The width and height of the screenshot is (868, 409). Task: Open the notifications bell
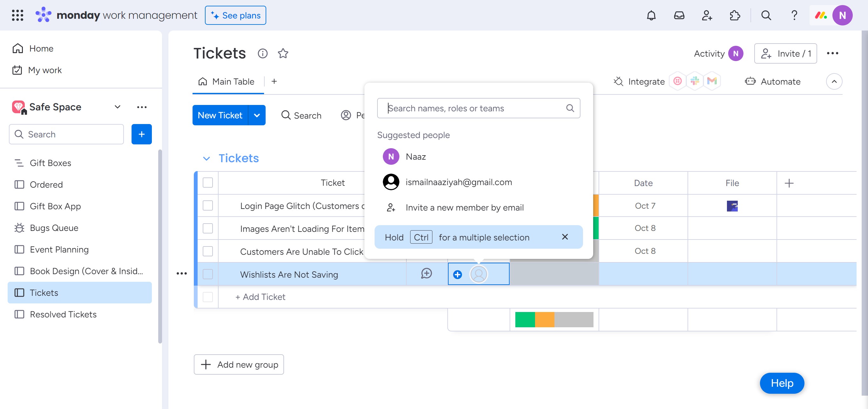click(x=651, y=15)
